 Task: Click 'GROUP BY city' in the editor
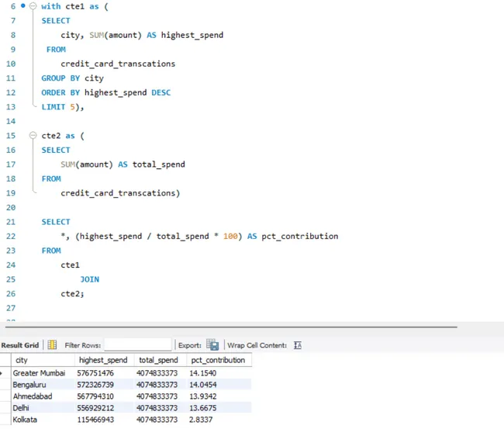tap(72, 78)
